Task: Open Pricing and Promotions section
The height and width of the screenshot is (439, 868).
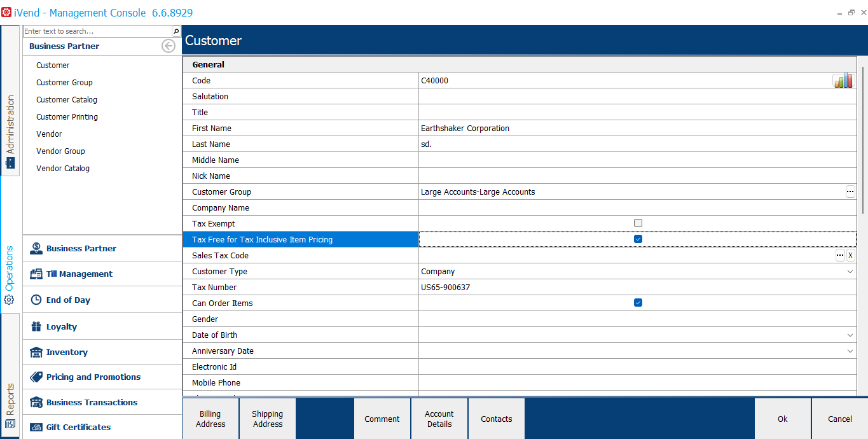Action: coord(102,377)
